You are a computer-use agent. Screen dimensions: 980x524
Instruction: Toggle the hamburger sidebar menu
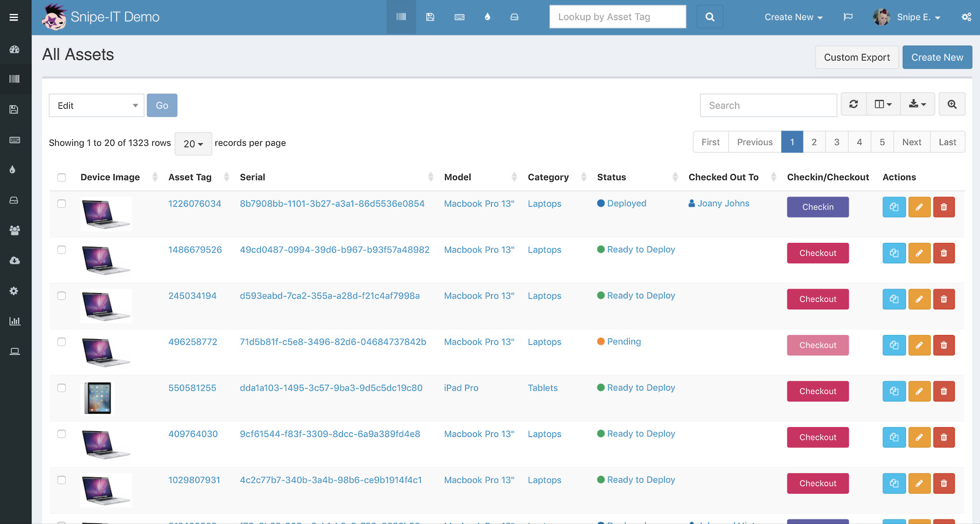pyautogui.click(x=14, y=17)
